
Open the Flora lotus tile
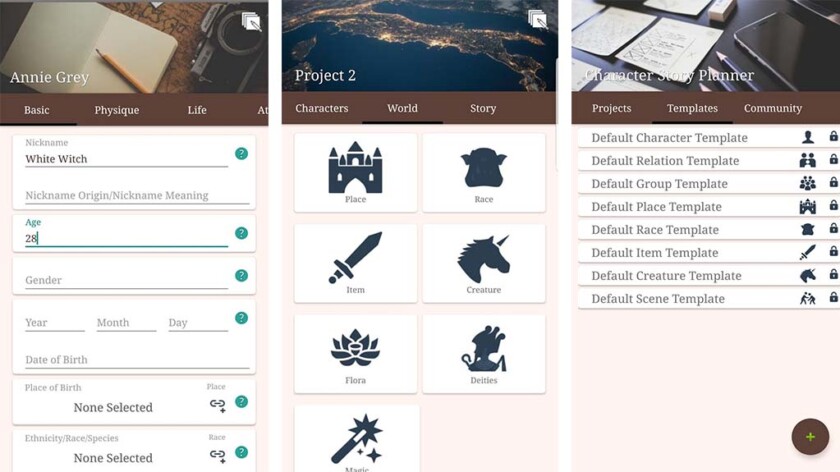(355, 354)
